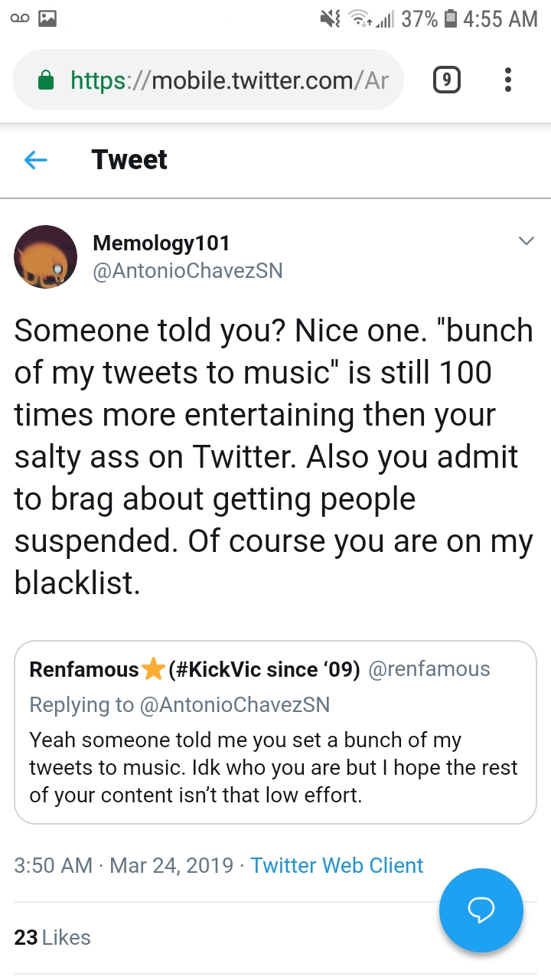
Task: Tap the back arrow beside Tweet
Action: tap(35, 160)
